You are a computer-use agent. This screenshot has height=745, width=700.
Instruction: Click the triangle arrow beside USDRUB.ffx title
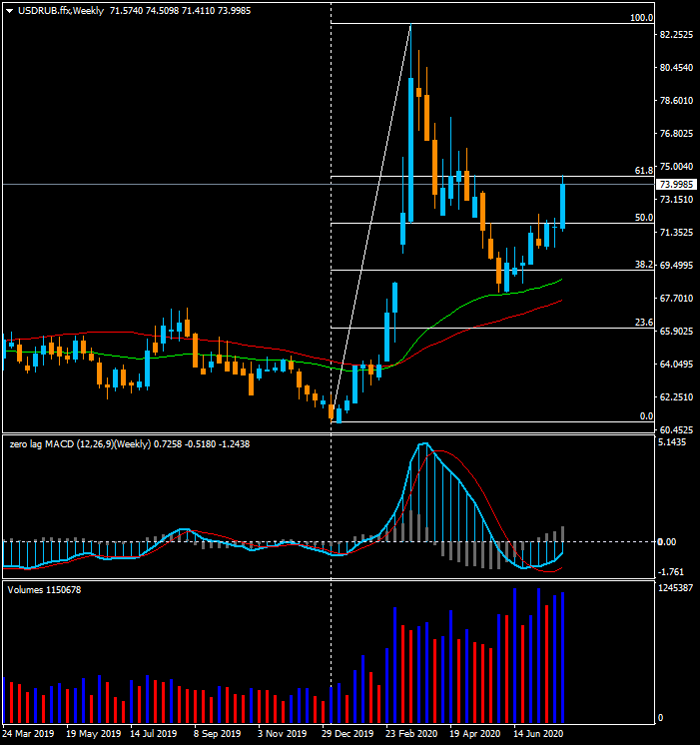9,11
